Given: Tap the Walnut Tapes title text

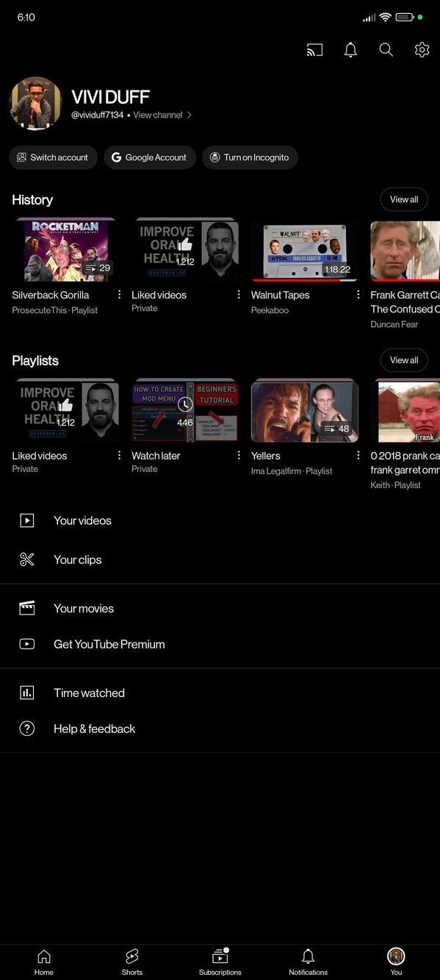Looking at the screenshot, I should point(281,295).
